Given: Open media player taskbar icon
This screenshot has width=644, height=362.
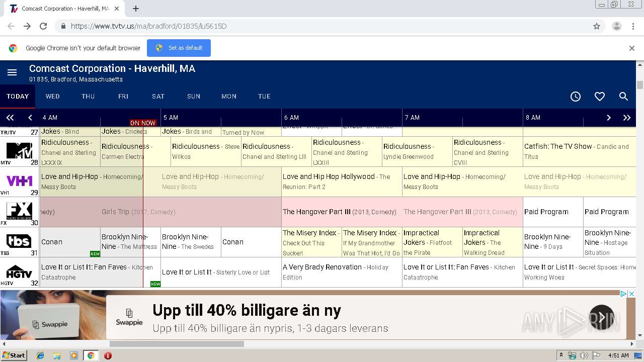Looking at the screenshot, I should [74, 355].
